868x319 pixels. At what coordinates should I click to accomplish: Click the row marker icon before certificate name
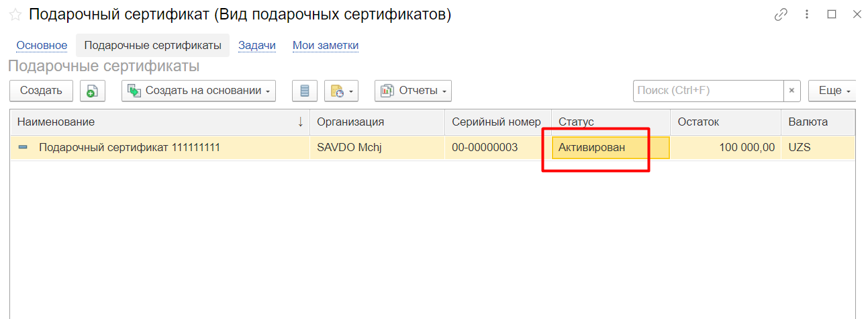point(23,148)
